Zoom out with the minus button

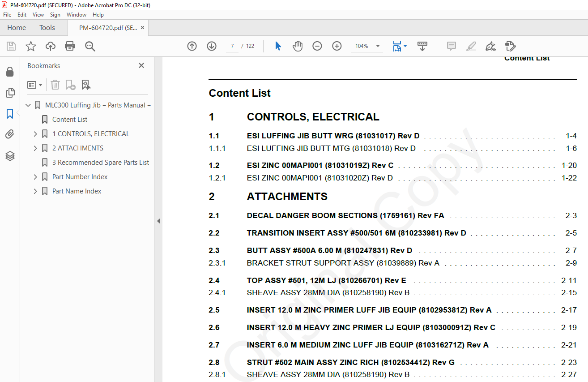[317, 46]
